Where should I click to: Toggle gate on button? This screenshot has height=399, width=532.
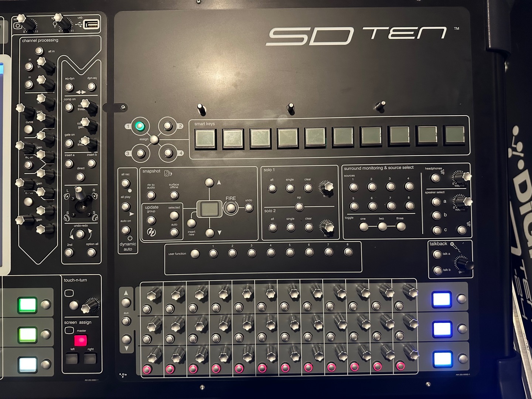(69, 143)
